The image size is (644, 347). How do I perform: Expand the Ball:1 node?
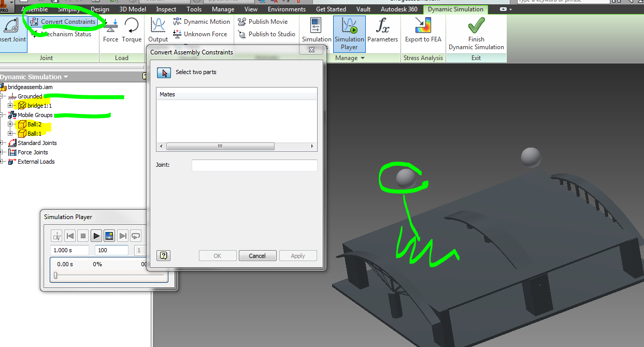pos(10,134)
